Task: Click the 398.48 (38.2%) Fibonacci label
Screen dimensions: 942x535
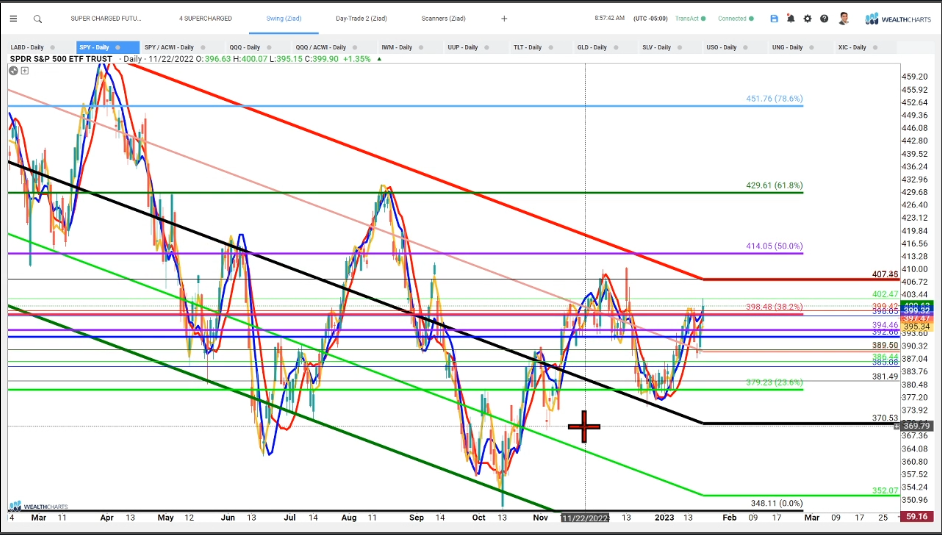Action: click(x=774, y=307)
